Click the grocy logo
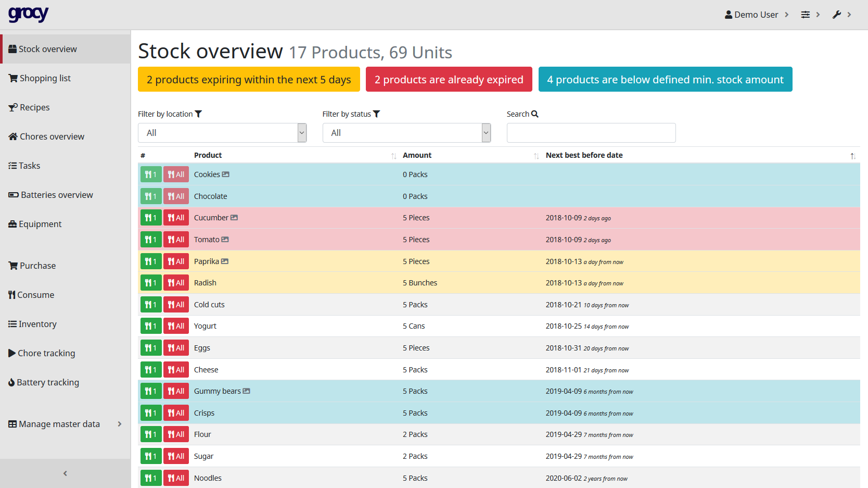Viewport: 868px width, 488px height. [x=28, y=14]
